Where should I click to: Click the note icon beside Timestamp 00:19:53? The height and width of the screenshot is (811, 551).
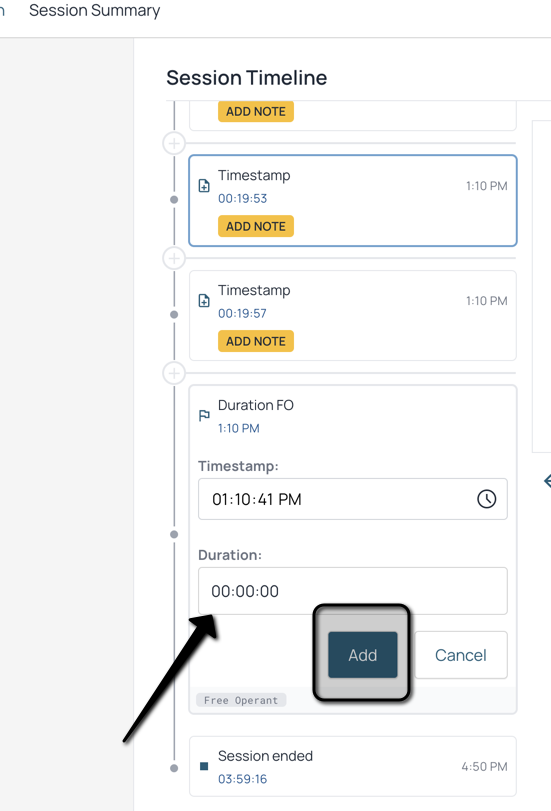point(204,186)
